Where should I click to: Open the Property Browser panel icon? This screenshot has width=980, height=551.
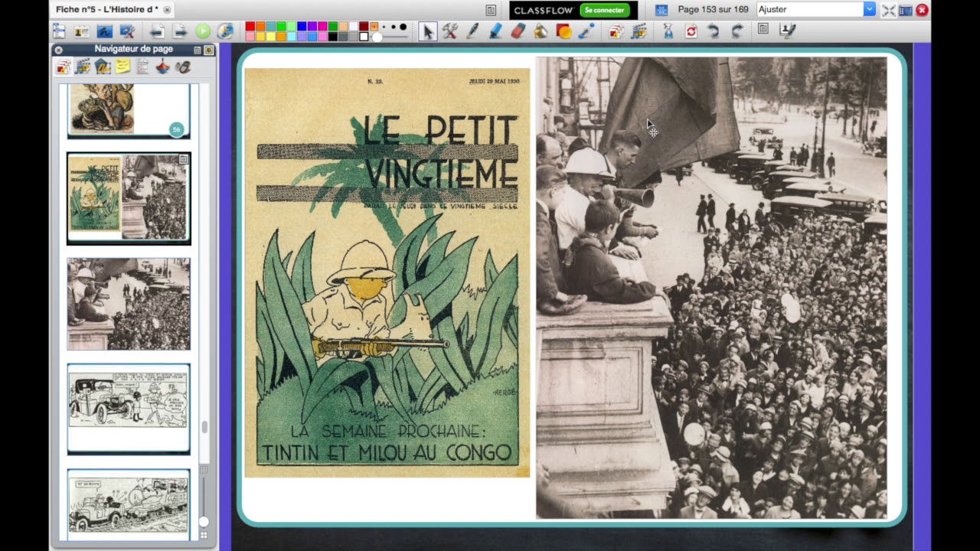(142, 67)
